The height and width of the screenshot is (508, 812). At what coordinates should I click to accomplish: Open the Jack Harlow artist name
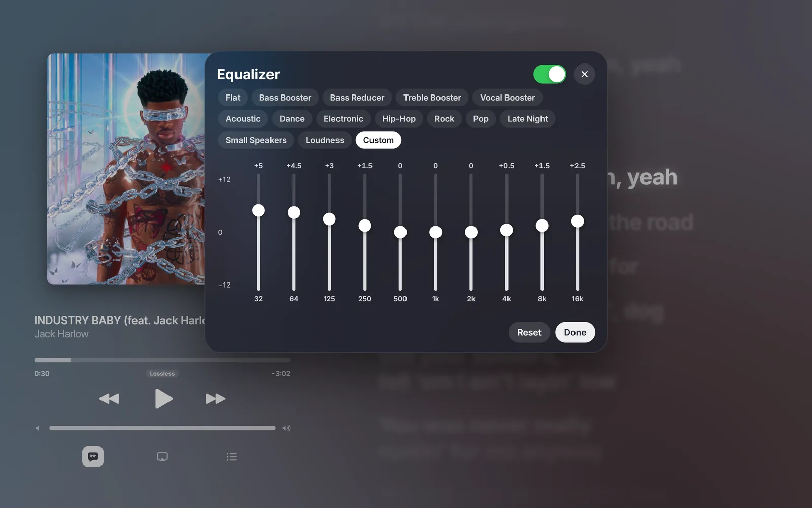click(x=61, y=334)
